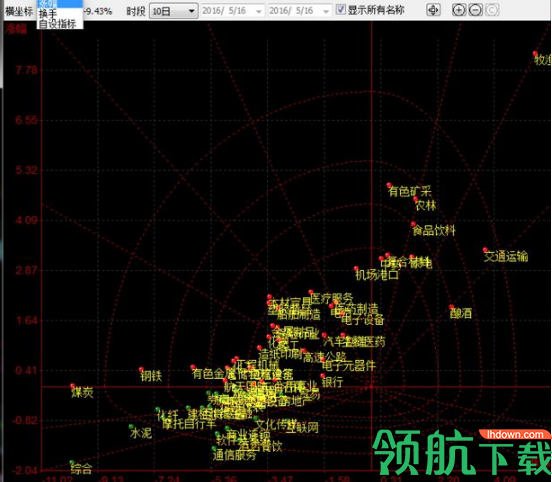Select the 酿酒 data point

(451, 307)
